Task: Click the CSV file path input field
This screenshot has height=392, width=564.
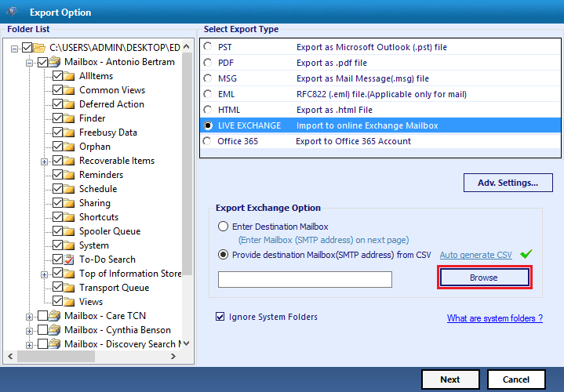Action: [305, 279]
